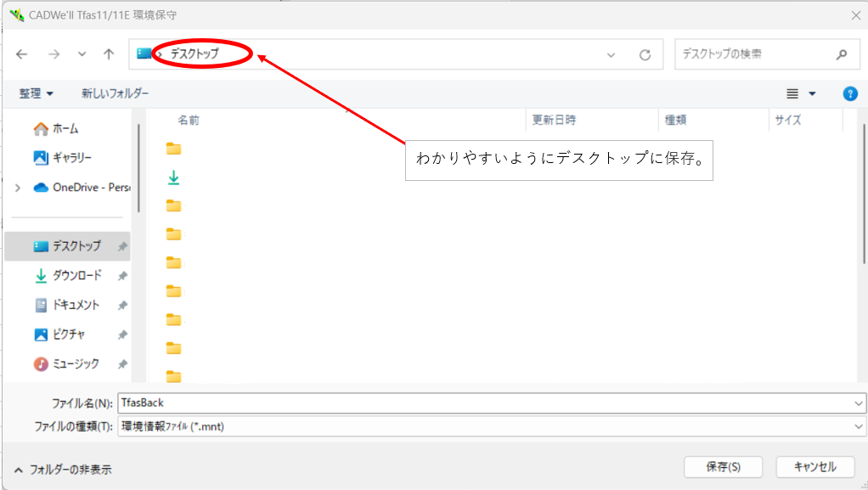Image resolution: width=868 pixels, height=490 pixels.
Task: Click the navigation pane scrollbar
Action: pos(138,168)
